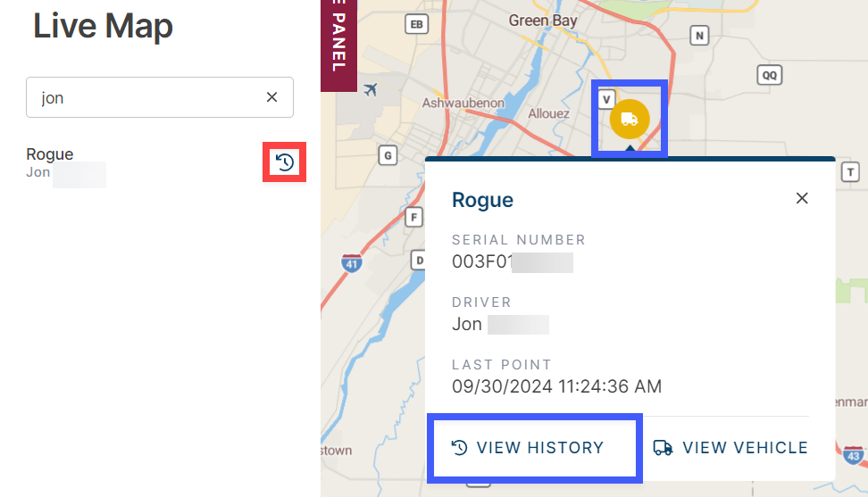Click the F county road marker

(413, 217)
